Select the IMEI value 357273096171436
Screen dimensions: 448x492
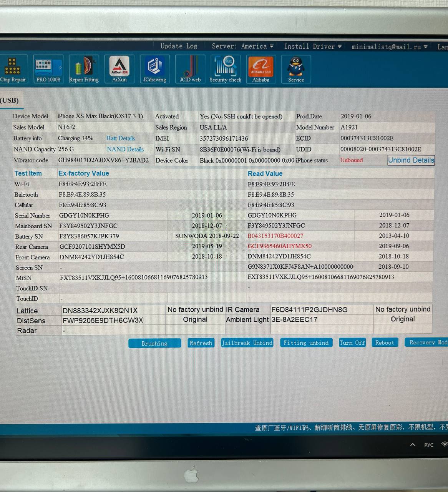click(224, 138)
